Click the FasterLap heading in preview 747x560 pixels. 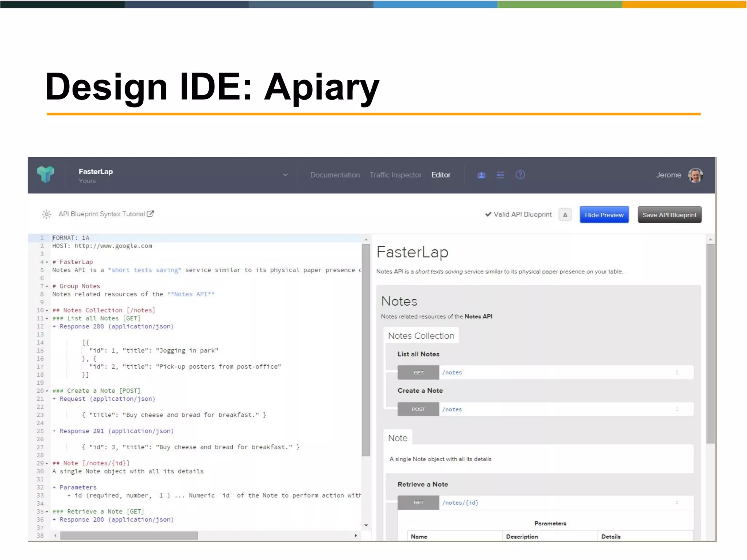pyautogui.click(x=412, y=252)
